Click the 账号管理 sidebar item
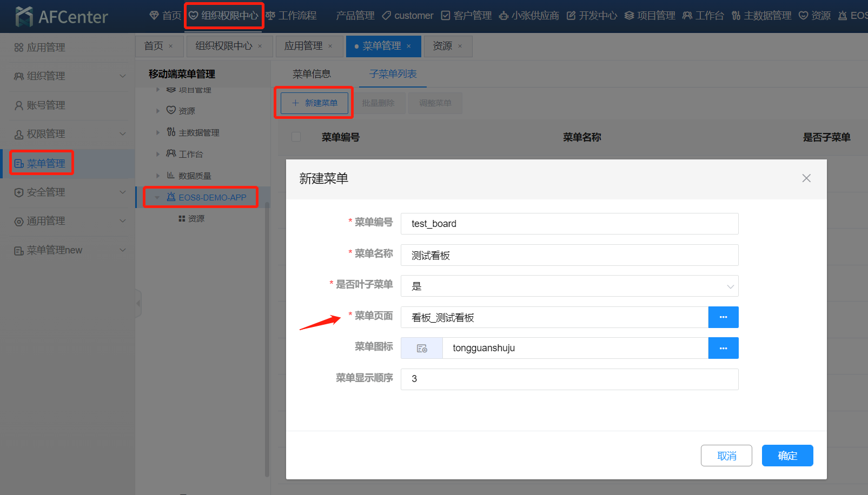This screenshot has width=868, height=495. pos(46,105)
